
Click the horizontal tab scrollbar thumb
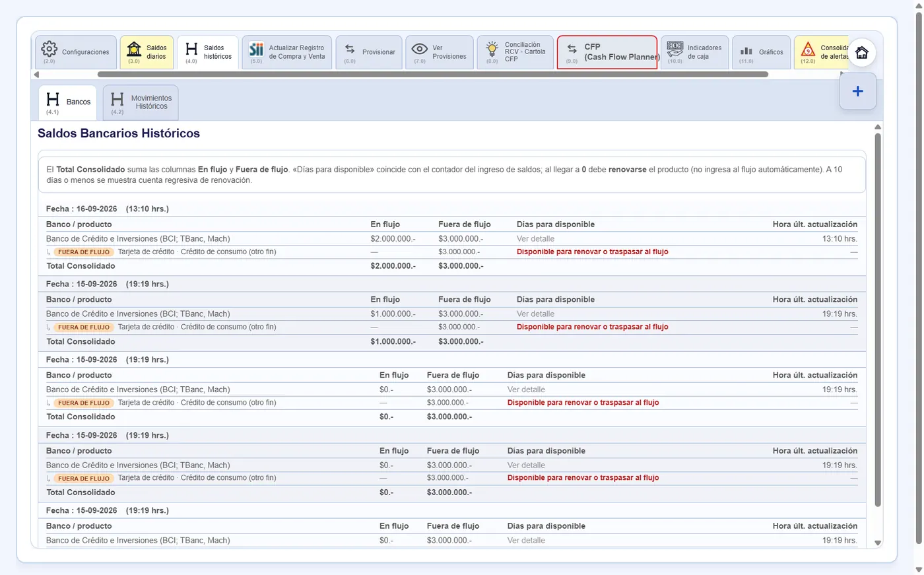pyautogui.click(x=433, y=75)
